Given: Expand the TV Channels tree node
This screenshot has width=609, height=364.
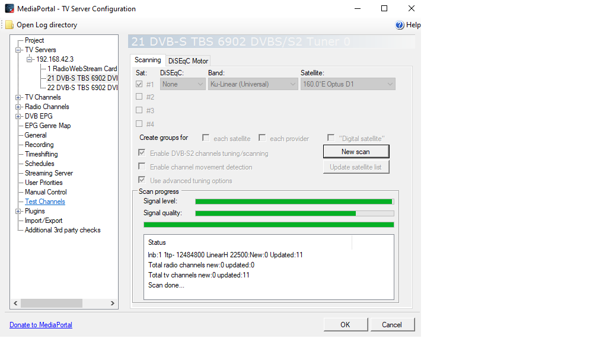Looking at the screenshot, I should (x=18, y=97).
